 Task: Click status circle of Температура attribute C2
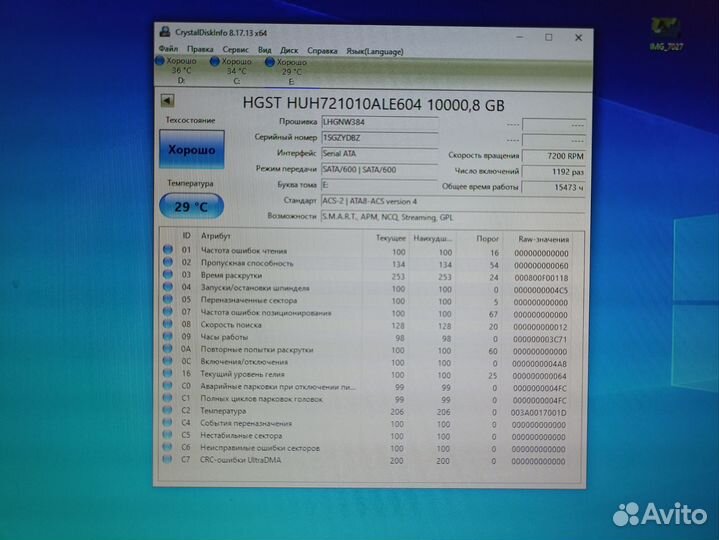167,411
